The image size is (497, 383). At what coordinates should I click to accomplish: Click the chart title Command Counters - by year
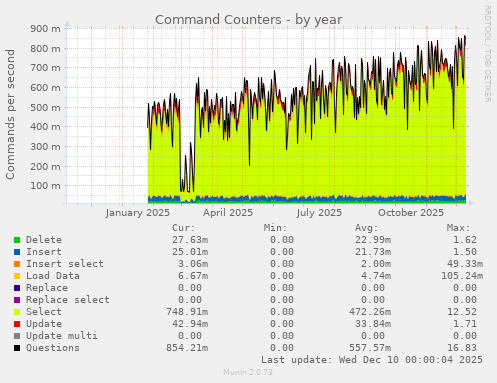(x=249, y=20)
